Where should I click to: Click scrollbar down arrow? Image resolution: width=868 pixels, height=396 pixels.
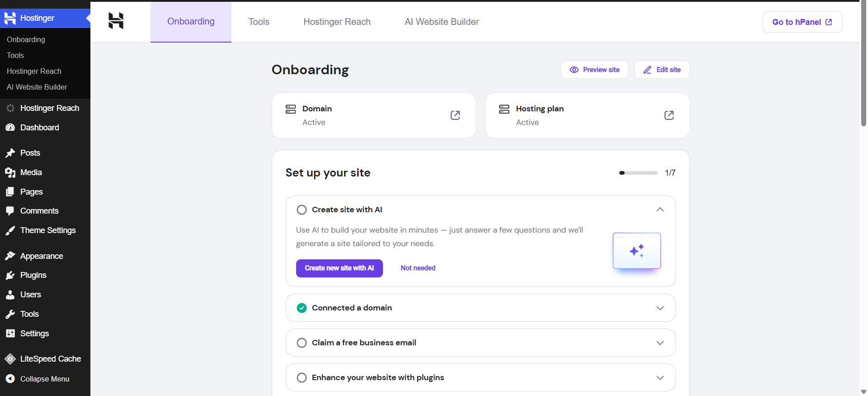864,392
